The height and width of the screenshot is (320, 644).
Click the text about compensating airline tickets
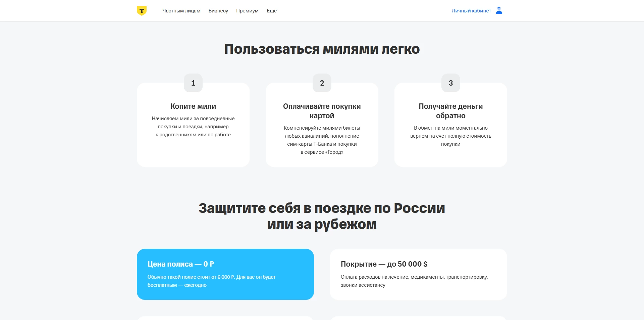[322, 140]
